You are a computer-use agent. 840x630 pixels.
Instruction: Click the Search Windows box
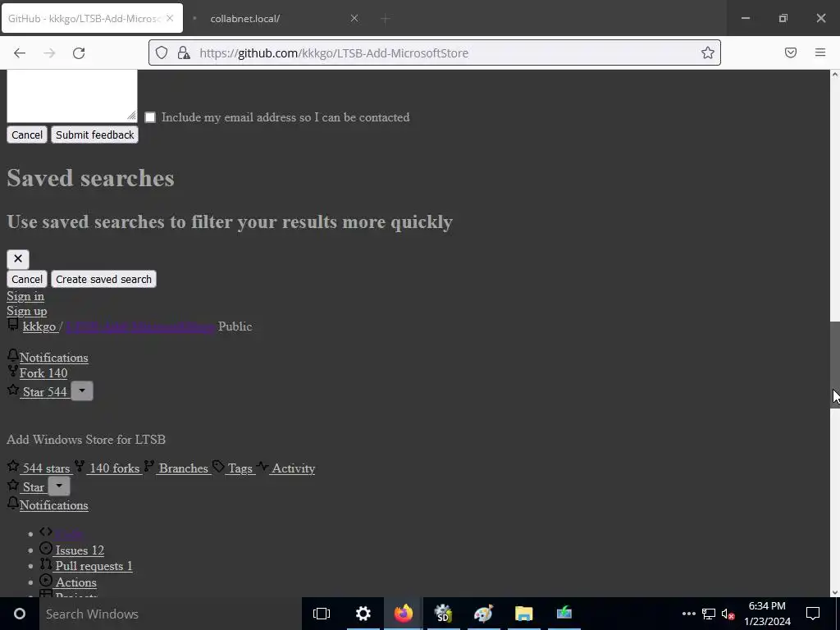pos(171,614)
